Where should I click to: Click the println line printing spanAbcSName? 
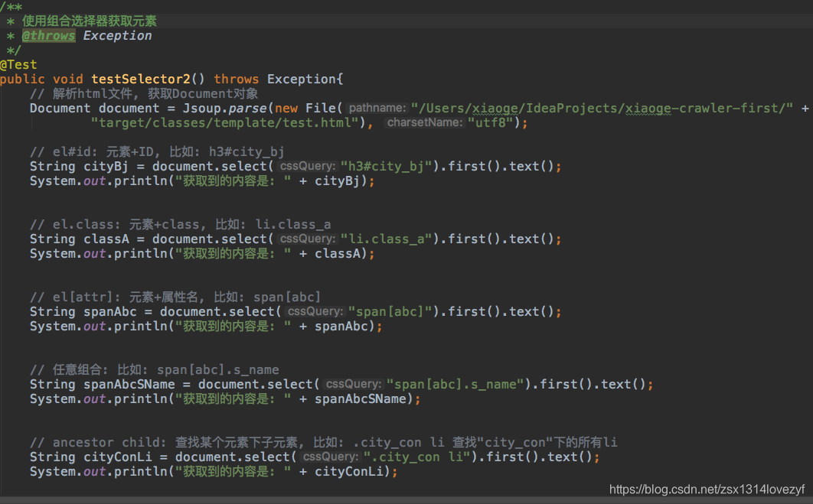pyautogui.click(x=225, y=398)
